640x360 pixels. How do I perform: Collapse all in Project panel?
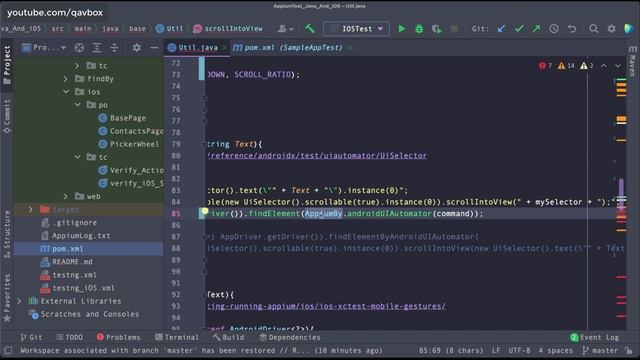pos(114,48)
